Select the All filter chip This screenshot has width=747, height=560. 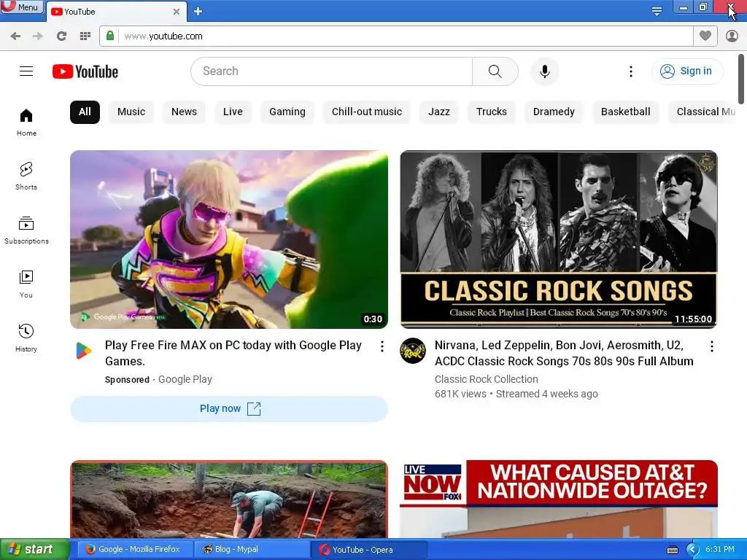click(x=85, y=112)
